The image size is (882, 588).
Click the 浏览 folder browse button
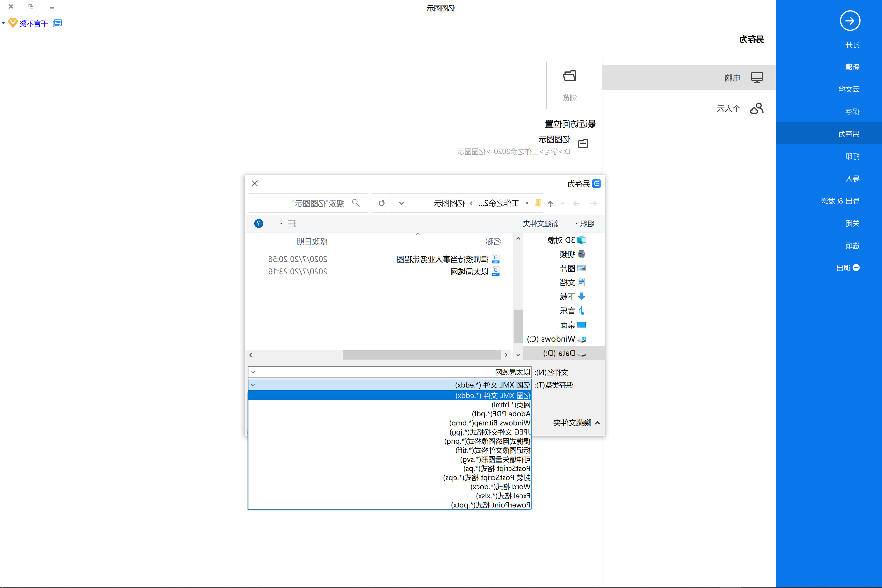[569, 86]
